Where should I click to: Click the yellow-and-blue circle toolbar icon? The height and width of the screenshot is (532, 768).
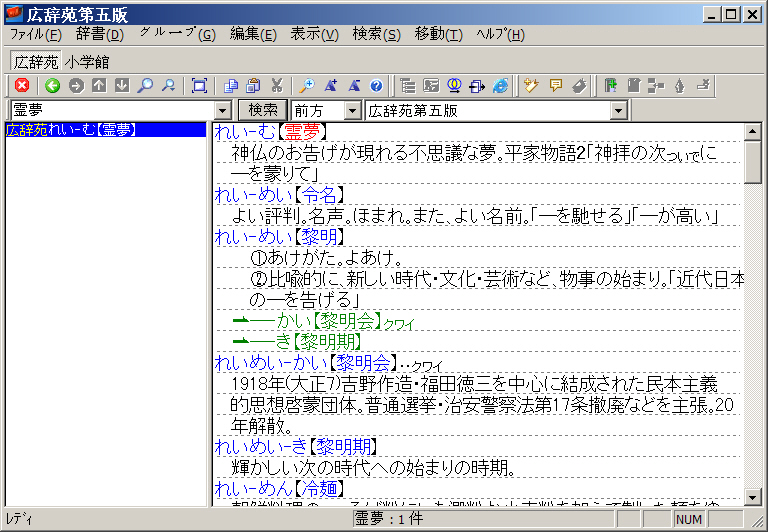click(454, 86)
